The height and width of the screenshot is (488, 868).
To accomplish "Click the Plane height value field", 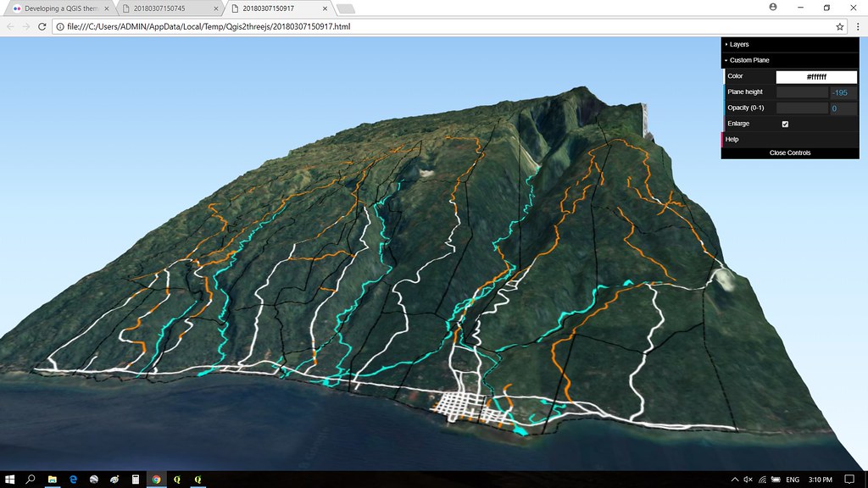I will coord(843,93).
